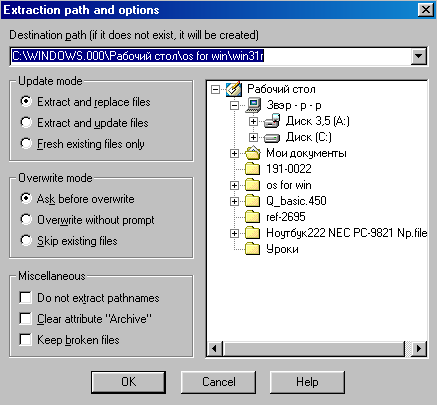Select the os for win label
This screenshot has height=405, width=437.
(289, 185)
